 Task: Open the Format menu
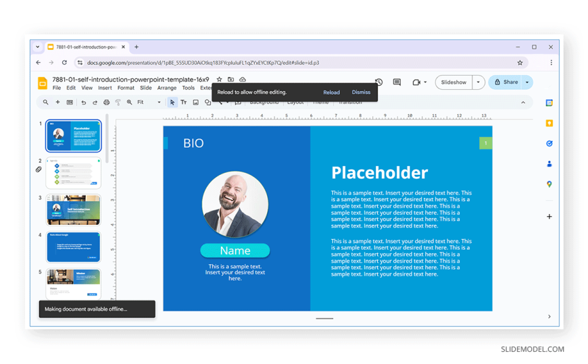[126, 88]
